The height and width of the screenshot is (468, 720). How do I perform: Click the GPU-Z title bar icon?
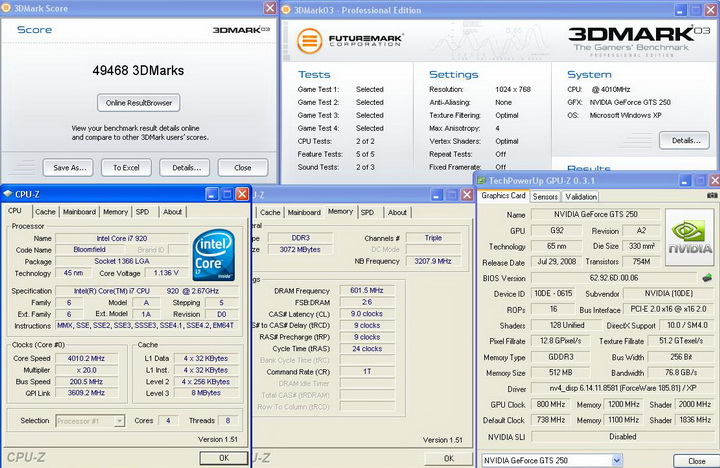(x=481, y=180)
